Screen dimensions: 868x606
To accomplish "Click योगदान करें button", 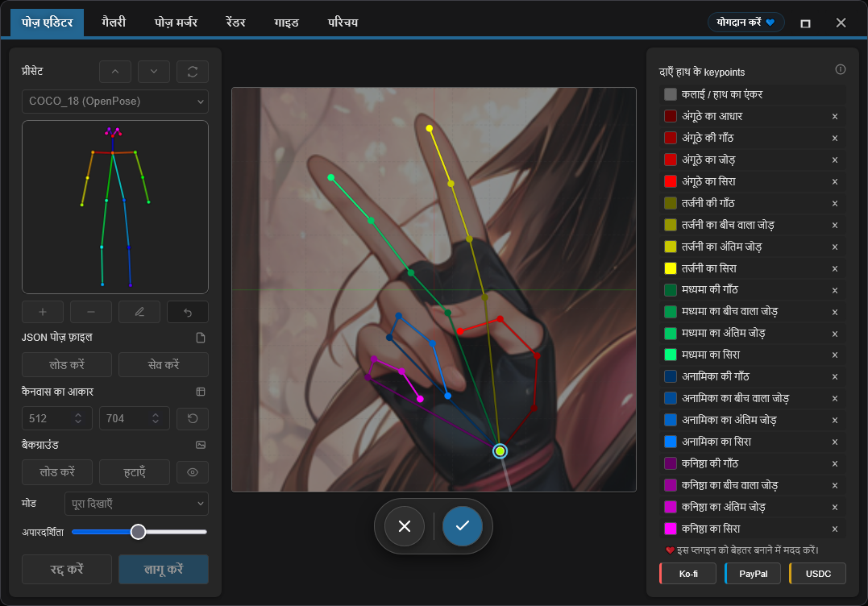I will tap(745, 22).
